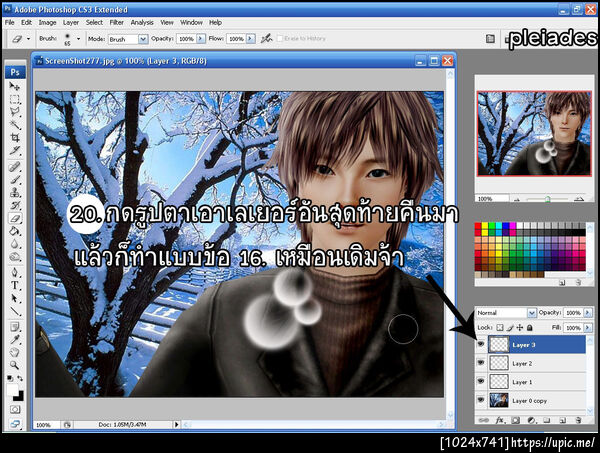Open the Edit menu

coord(26,23)
